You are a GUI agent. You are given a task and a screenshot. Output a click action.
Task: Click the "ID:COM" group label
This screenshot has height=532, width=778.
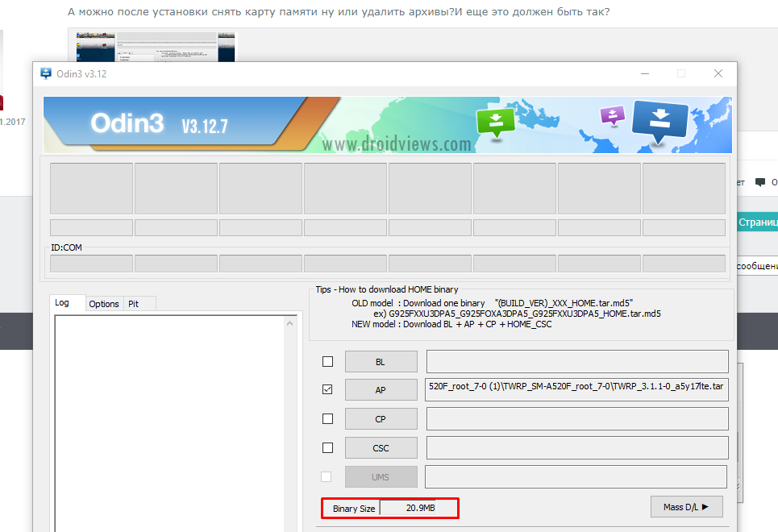pos(66,247)
